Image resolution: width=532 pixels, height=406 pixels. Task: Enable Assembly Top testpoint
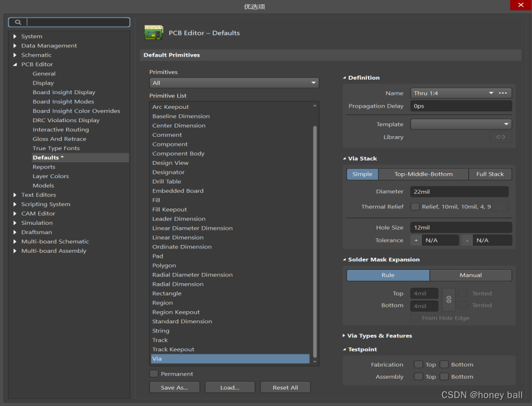pyautogui.click(x=418, y=377)
